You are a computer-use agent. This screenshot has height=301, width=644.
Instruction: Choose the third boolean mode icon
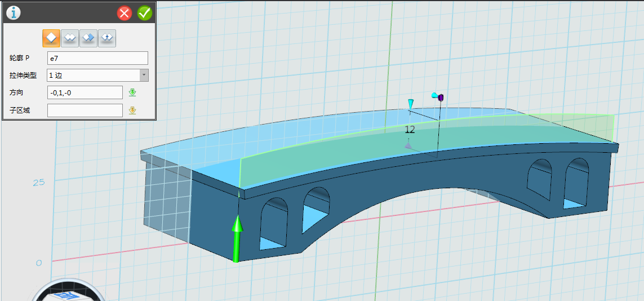point(88,38)
